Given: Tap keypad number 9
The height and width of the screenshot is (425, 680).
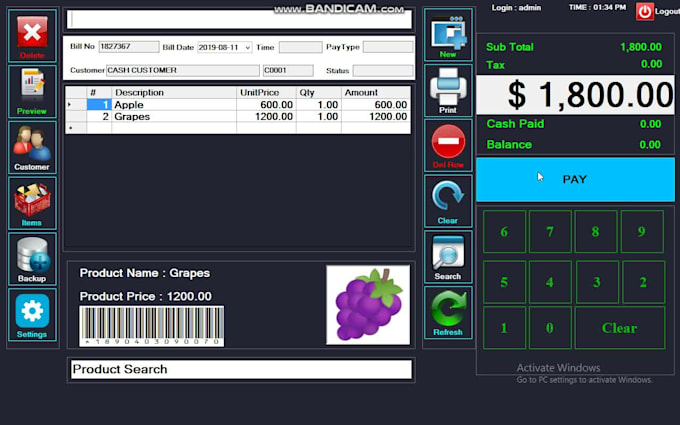Looking at the screenshot, I should click(642, 232).
